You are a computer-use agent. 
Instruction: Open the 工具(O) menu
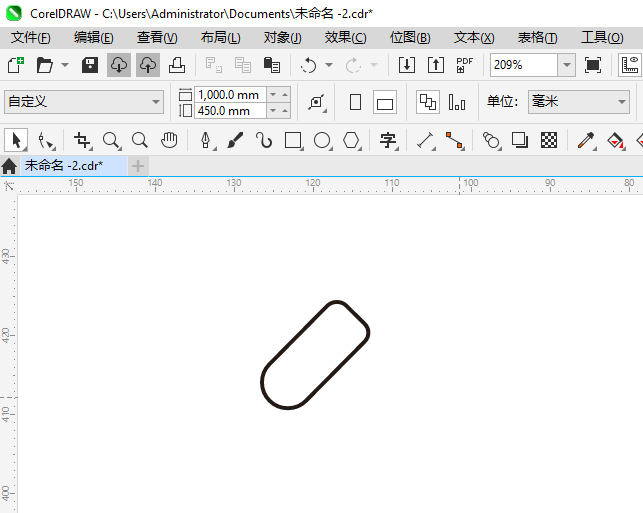pyautogui.click(x=602, y=38)
